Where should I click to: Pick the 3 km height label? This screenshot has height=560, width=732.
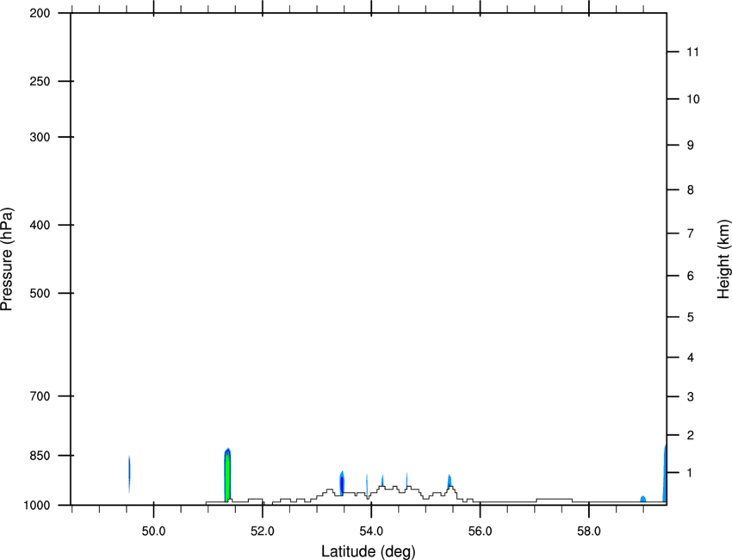tap(691, 397)
